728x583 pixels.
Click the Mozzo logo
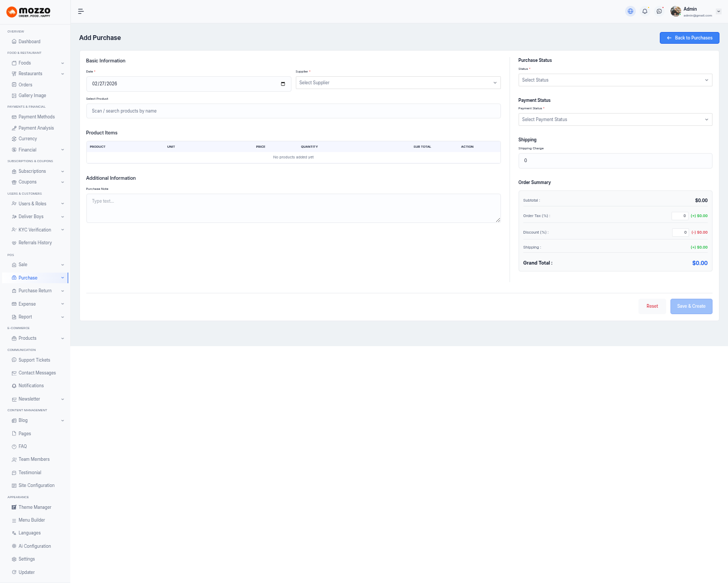pos(29,12)
